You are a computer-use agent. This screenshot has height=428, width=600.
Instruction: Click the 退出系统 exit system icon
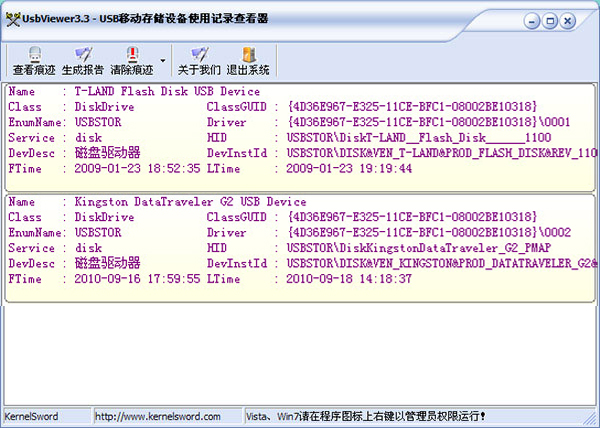(248, 61)
